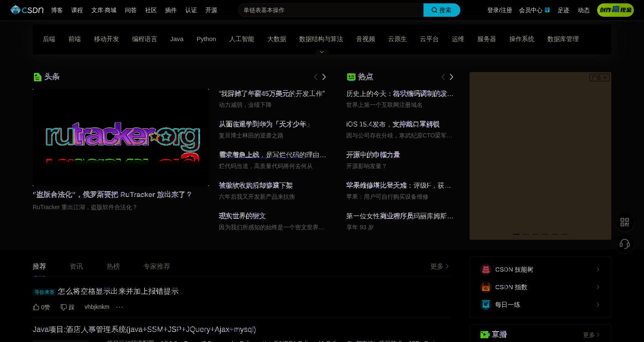Click the CSDN logo
The height and width of the screenshot is (342, 644).
click(27, 10)
